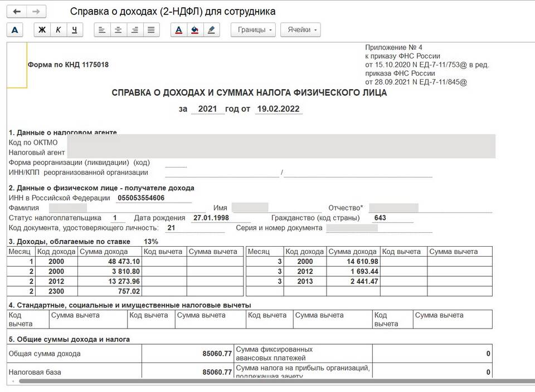Click section heading '3. Доходы, облагаемые по ставке'
The height and width of the screenshot is (392, 535).
pos(70,242)
